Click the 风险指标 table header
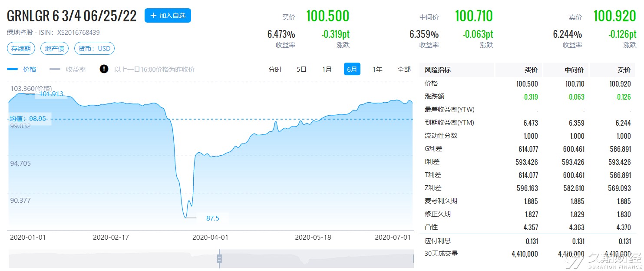This screenshot has width=644, height=271. tap(437, 70)
